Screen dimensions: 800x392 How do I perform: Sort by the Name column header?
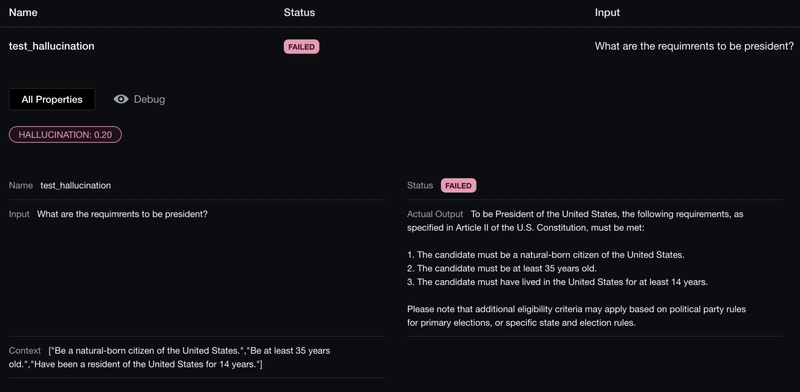[x=23, y=12]
